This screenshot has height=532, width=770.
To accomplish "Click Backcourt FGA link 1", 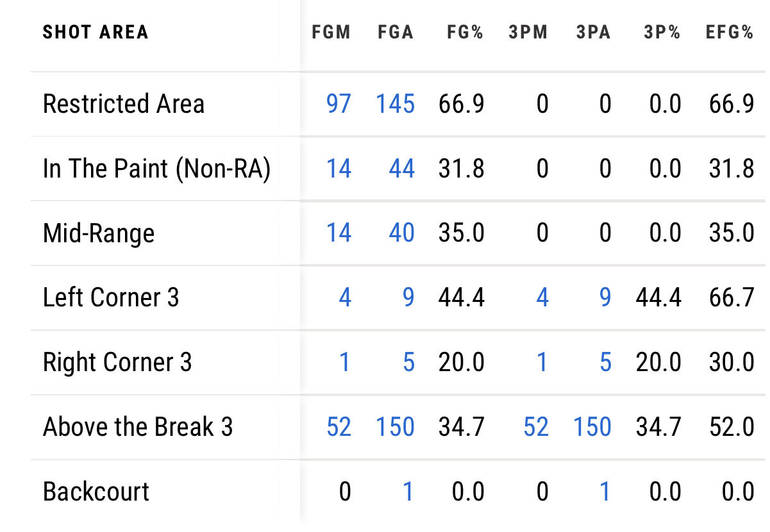I will click(408, 492).
